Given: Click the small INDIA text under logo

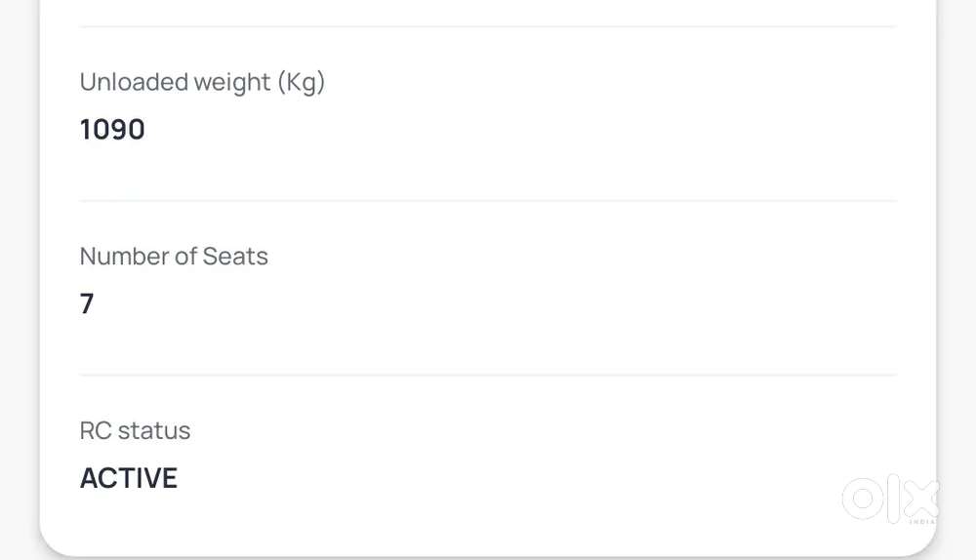Looking at the screenshot, I should 921,523.
